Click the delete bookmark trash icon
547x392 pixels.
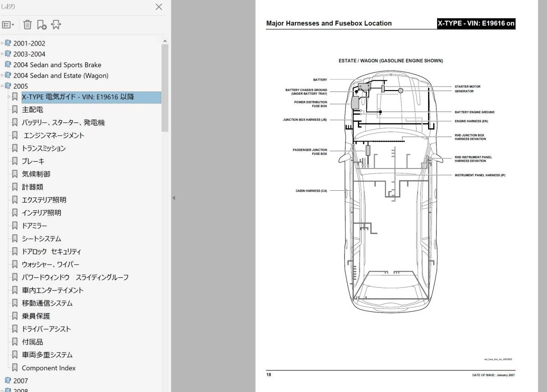tap(27, 25)
